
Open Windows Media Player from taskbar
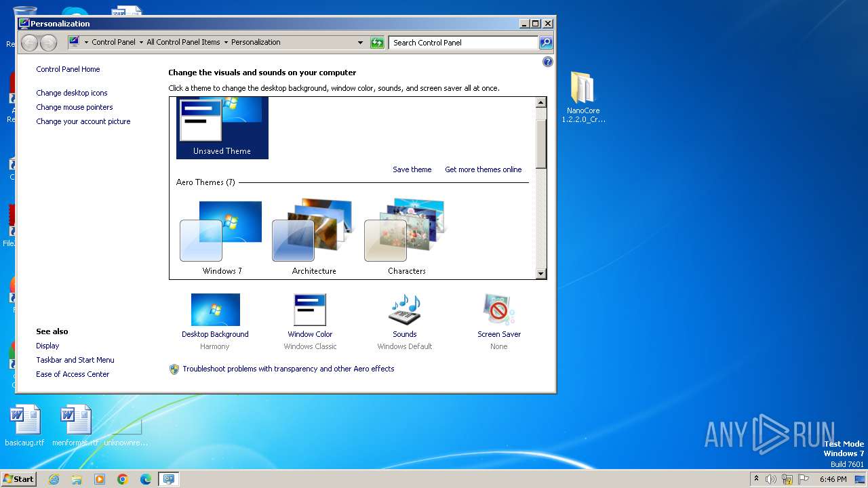(100, 479)
